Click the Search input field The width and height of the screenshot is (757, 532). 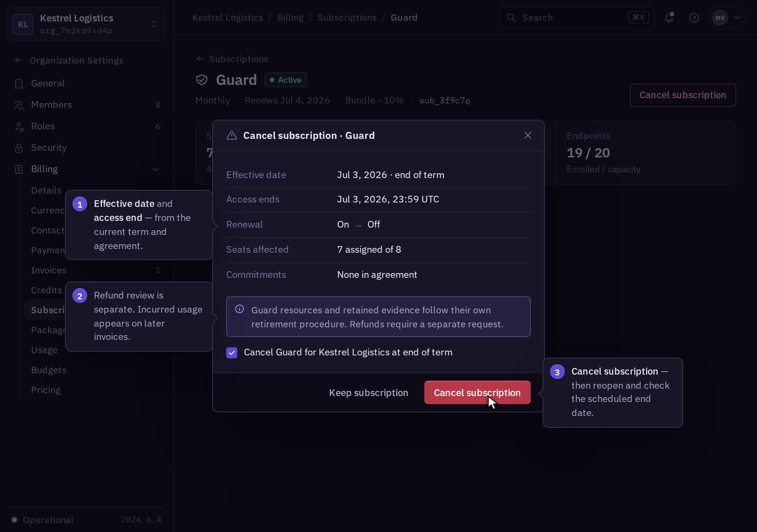(576, 18)
